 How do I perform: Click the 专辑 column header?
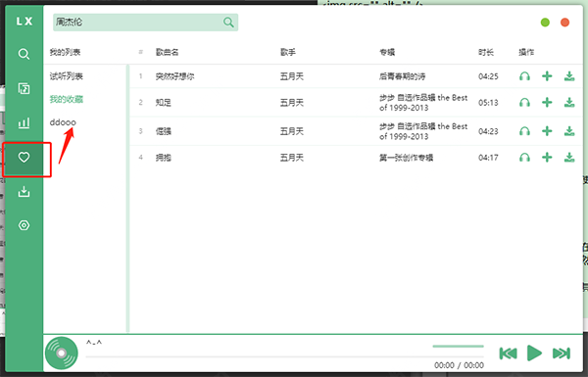point(387,52)
